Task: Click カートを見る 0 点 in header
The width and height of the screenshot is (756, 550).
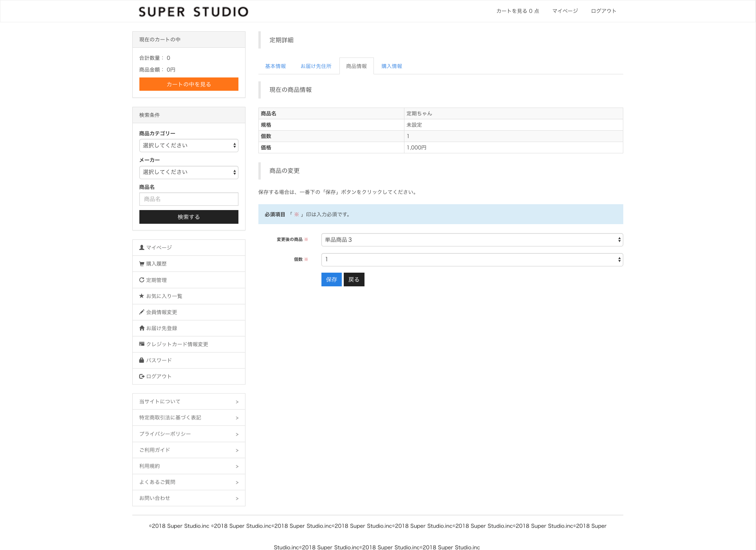Action: [x=518, y=11]
